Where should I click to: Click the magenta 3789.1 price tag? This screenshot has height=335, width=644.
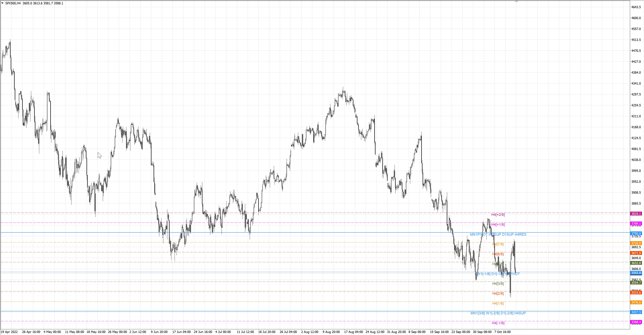point(636,223)
